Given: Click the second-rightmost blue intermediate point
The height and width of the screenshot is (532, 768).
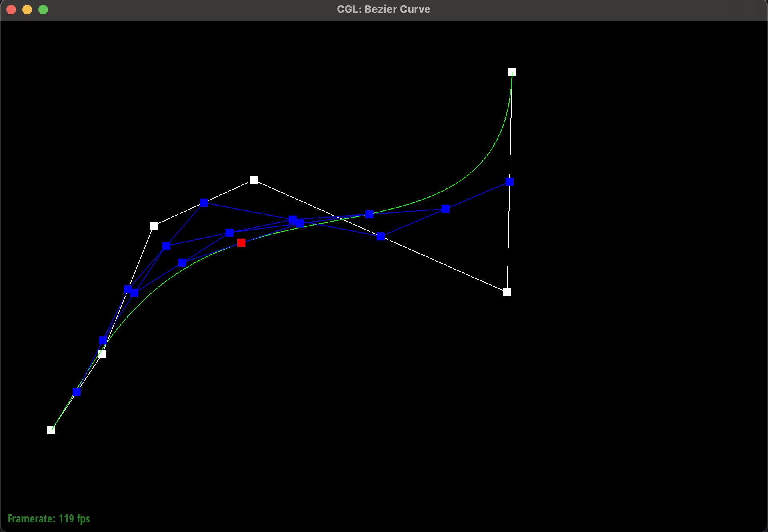Looking at the screenshot, I should click(x=446, y=209).
